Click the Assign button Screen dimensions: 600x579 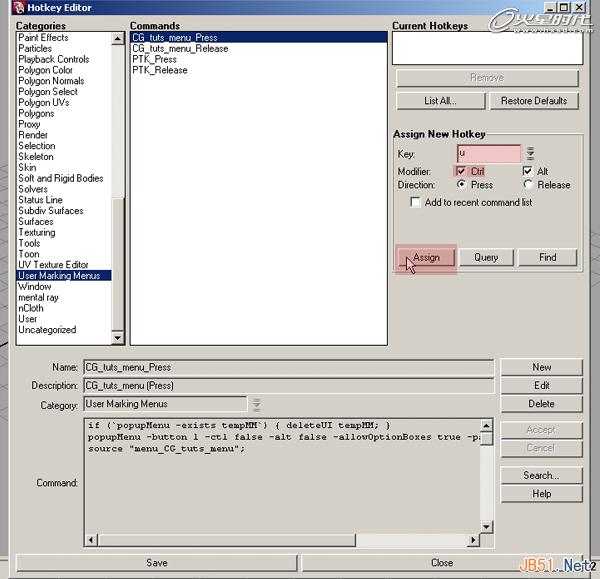(426, 257)
